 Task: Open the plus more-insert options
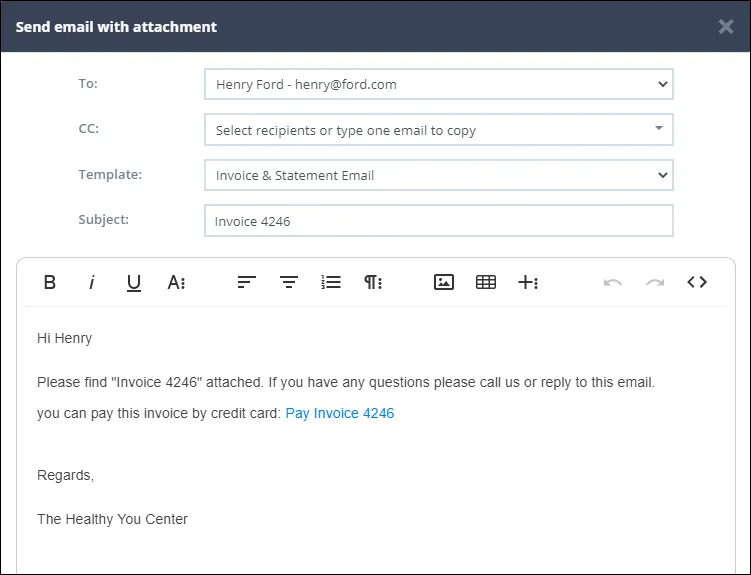pyautogui.click(x=528, y=282)
